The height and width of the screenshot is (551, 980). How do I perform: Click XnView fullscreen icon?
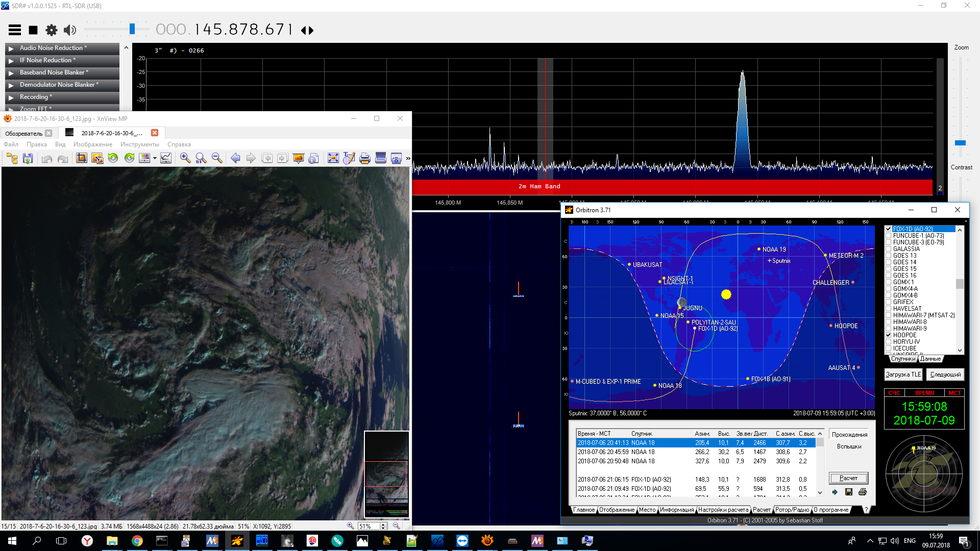click(x=333, y=158)
